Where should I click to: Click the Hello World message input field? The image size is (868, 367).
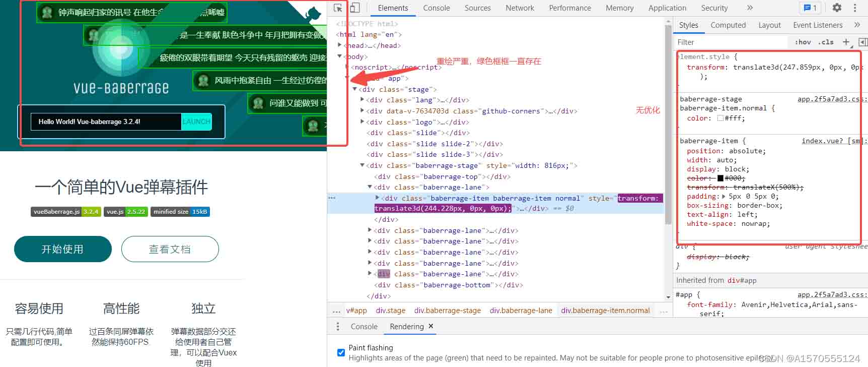point(106,121)
